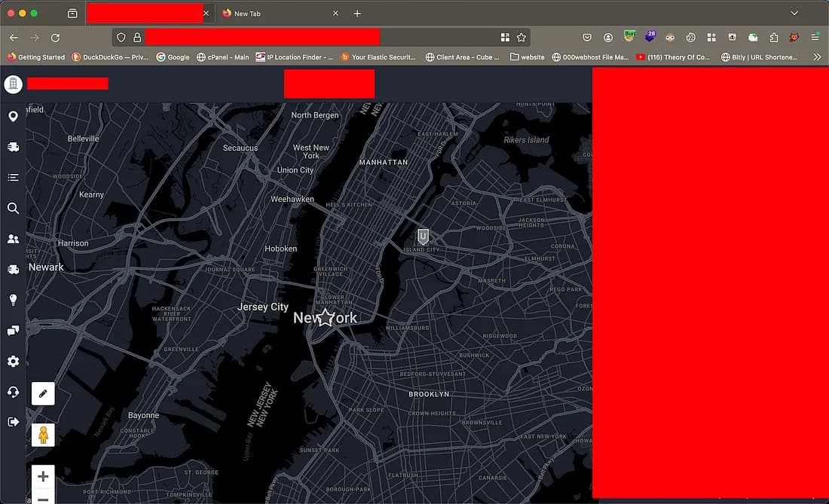Image resolution: width=829 pixels, height=504 pixels.
Task: Show more bookmarks via the overflow chevron
Action: coord(817,57)
